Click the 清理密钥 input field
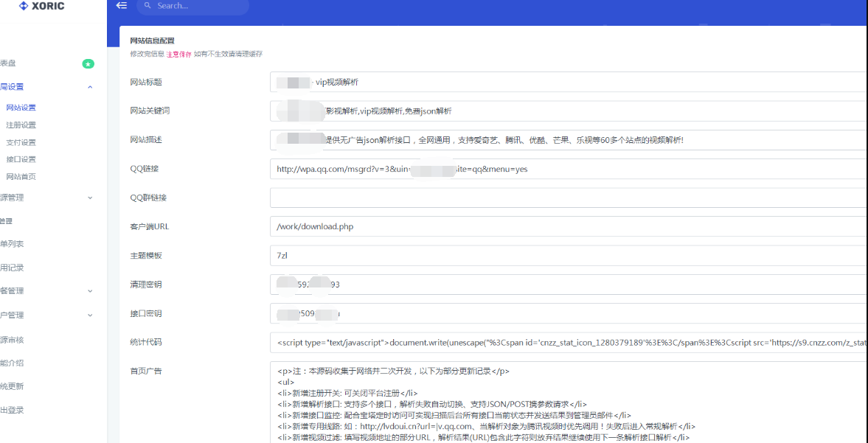Image resolution: width=868 pixels, height=443 pixels. tap(569, 285)
